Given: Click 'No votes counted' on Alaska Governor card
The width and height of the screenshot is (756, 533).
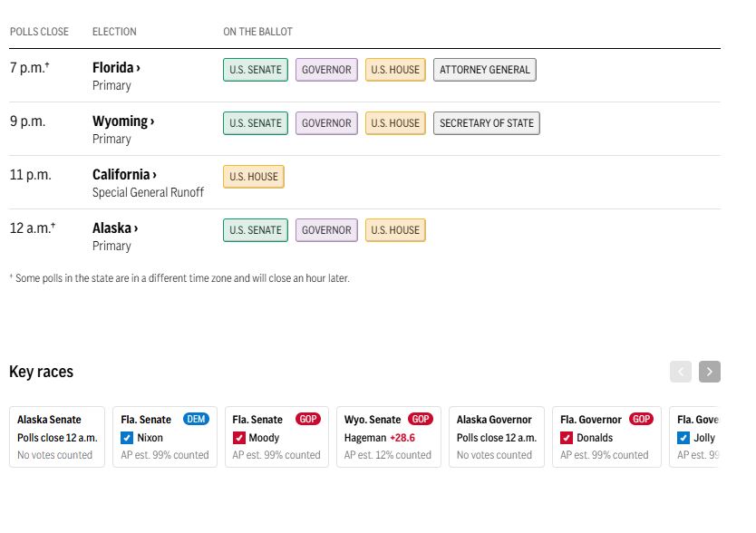Looking at the screenshot, I should [494, 455].
